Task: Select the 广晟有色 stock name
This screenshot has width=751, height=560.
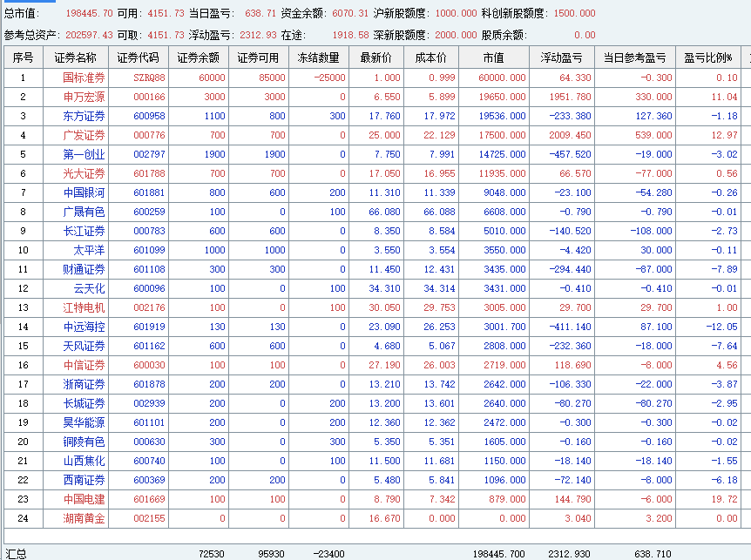Action: coord(84,212)
